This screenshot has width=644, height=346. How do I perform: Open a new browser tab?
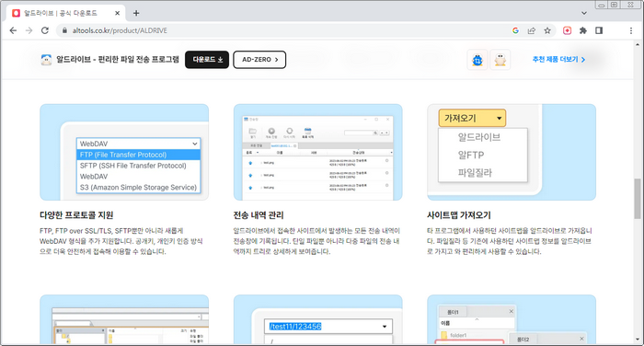point(136,13)
